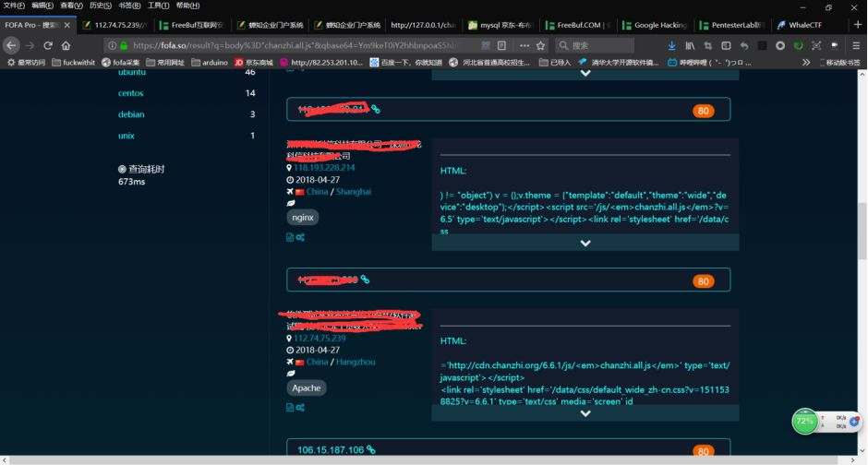Open the Downloads arrow in toolbar
Screen dimensions: 868x465
click(x=671, y=45)
